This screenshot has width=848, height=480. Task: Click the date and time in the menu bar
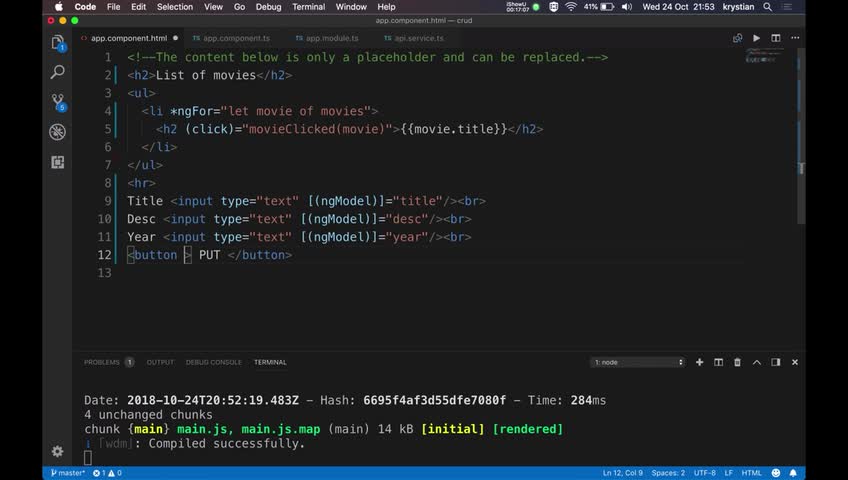coord(678,7)
